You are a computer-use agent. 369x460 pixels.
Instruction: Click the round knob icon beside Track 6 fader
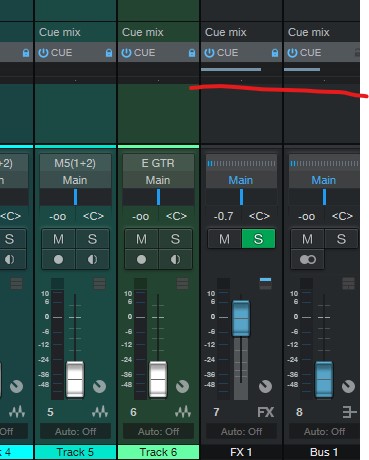click(182, 386)
